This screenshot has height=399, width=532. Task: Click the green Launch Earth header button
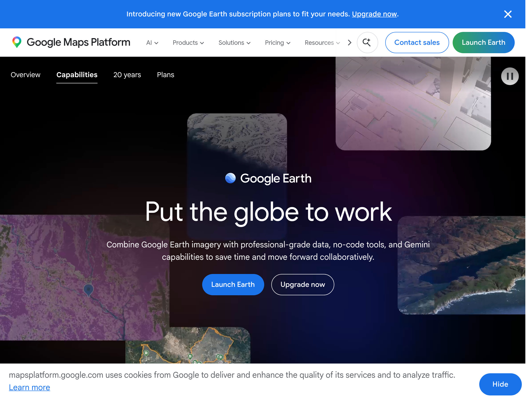click(483, 43)
